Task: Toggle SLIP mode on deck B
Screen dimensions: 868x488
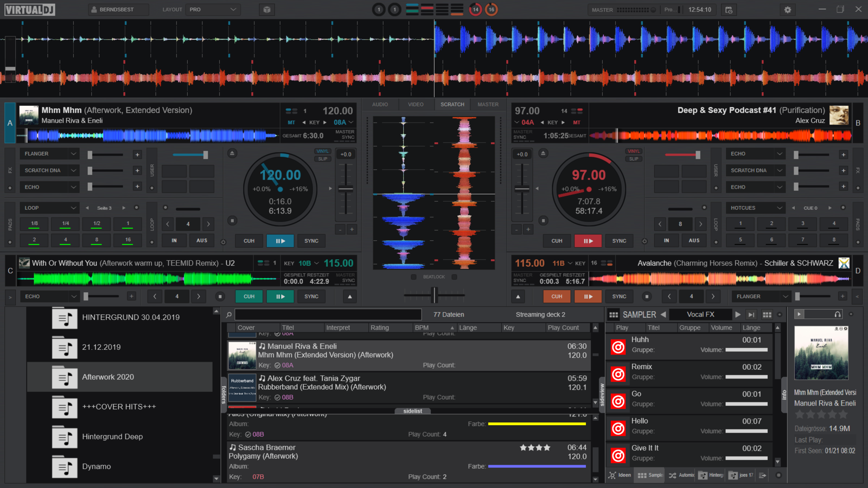Action: (634, 159)
